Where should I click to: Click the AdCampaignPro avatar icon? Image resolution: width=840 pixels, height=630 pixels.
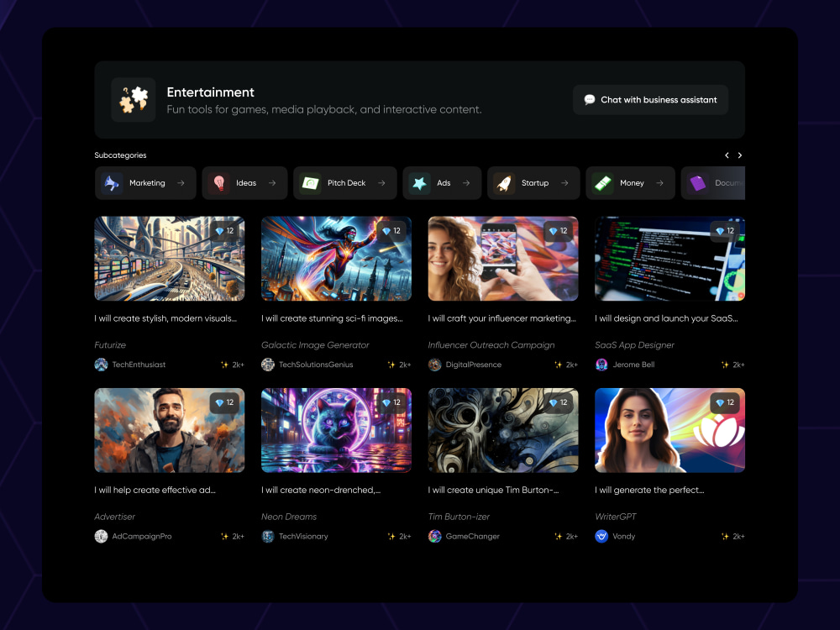(x=102, y=536)
